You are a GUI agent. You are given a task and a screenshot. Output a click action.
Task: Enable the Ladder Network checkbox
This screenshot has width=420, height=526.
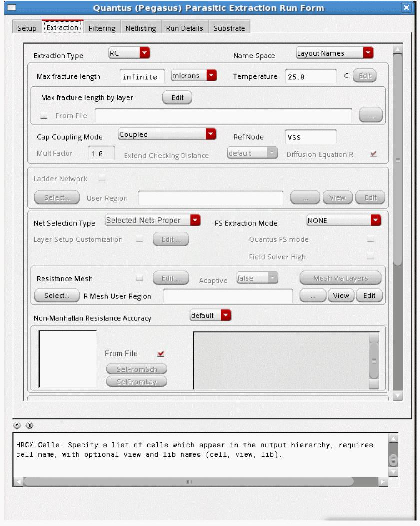(x=102, y=178)
